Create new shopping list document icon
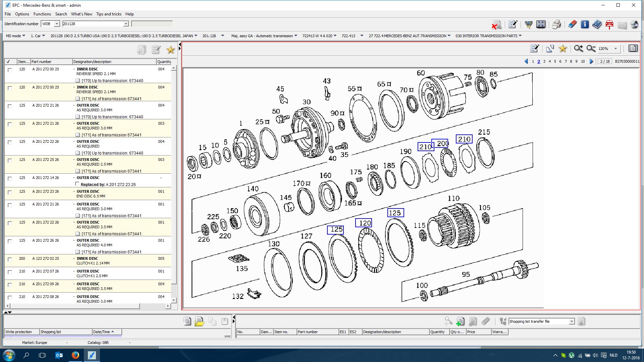644x362 pixels. [x=187, y=321]
